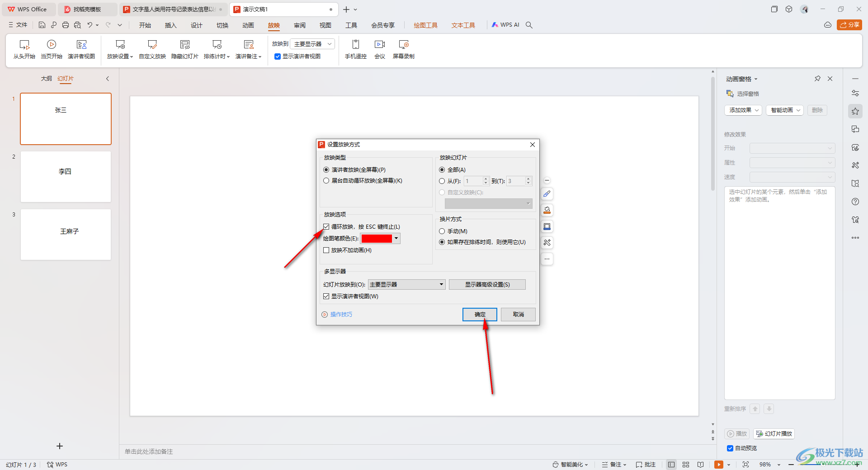The height and width of the screenshot is (470, 868).
Task: Click the orange slideshow play button in status bar
Action: 719,465
